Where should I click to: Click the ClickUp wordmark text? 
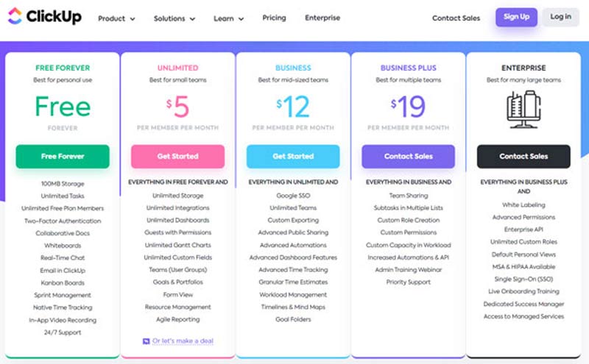54,16
